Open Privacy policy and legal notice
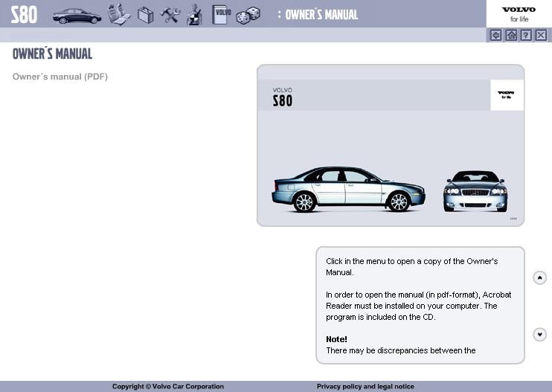This screenshot has width=552, height=392. coord(365,386)
